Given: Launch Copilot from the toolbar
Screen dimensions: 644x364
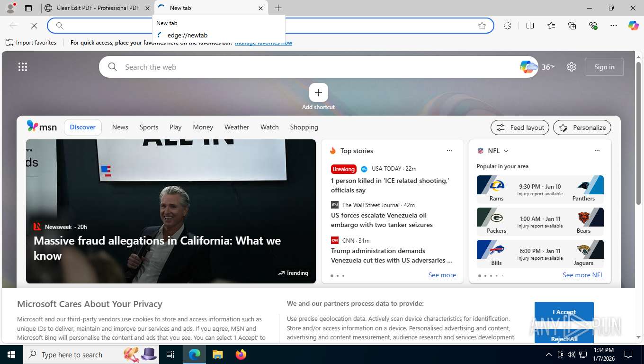Looking at the screenshot, I should pyautogui.click(x=634, y=26).
